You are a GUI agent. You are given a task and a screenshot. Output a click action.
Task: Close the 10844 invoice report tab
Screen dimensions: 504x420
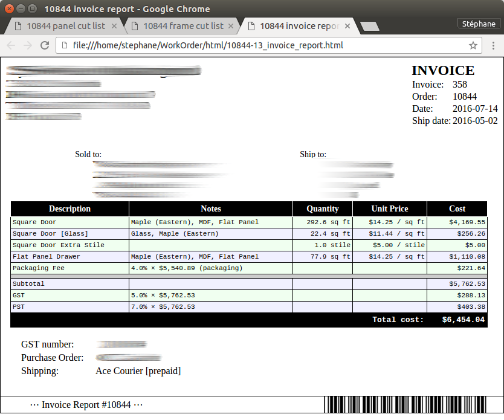point(347,26)
